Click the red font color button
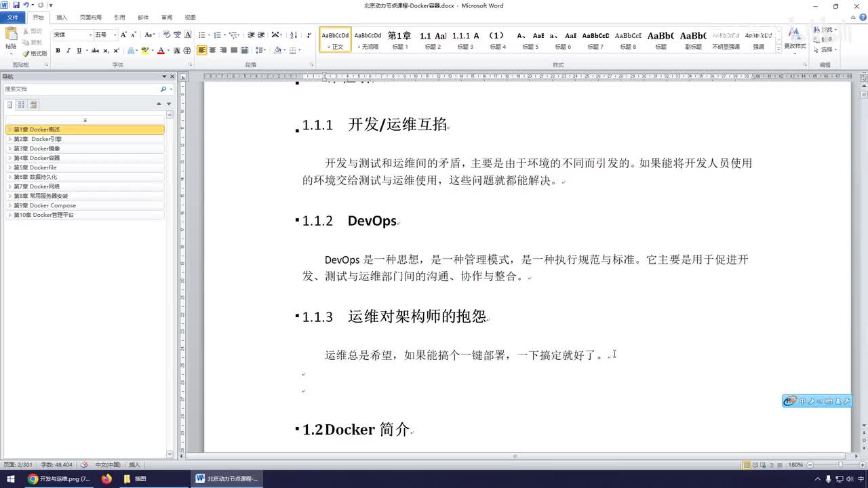The width and height of the screenshot is (868, 488). (161, 50)
